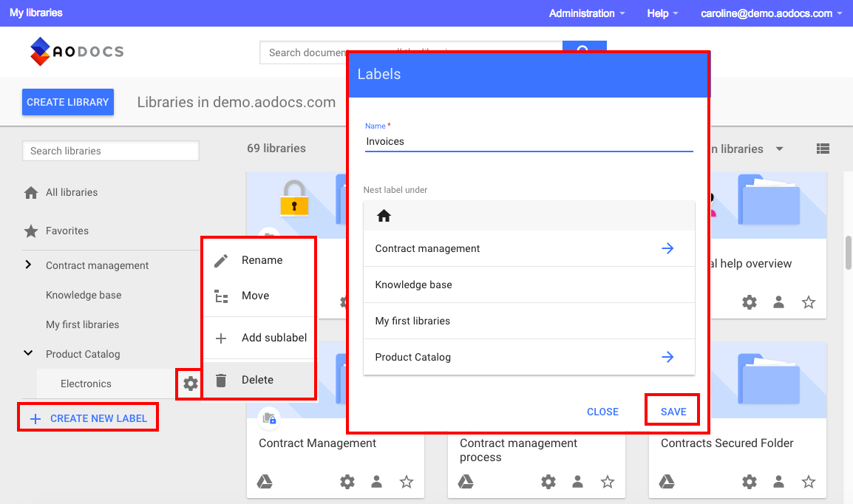
Task: Expand Contract management label in sidebar
Action: pyautogui.click(x=28, y=265)
